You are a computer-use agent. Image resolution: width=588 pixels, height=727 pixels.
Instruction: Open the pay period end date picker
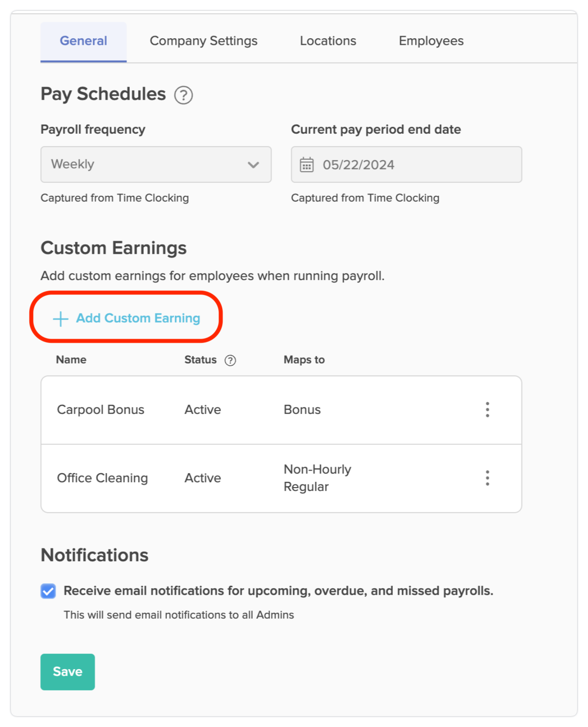[406, 165]
